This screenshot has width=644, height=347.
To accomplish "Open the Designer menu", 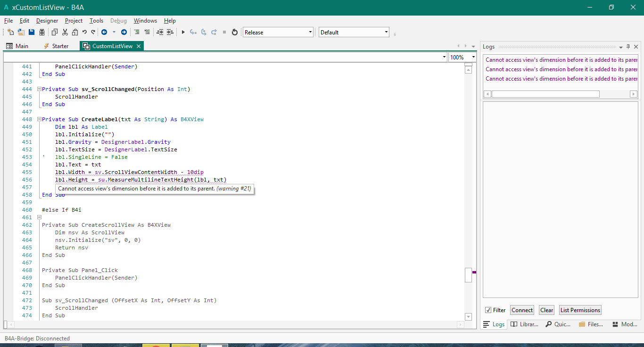I will click(x=47, y=21).
